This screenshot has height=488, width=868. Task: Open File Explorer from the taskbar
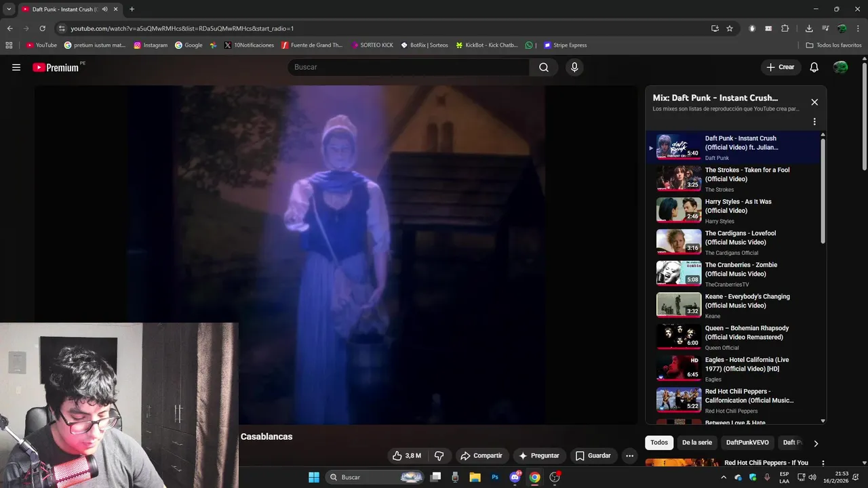475,477
